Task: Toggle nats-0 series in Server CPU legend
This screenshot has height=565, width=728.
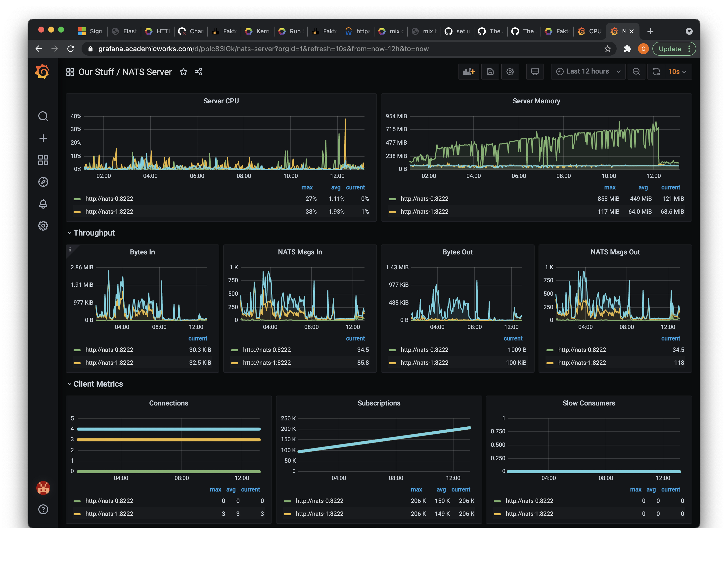Action: click(109, 199)
